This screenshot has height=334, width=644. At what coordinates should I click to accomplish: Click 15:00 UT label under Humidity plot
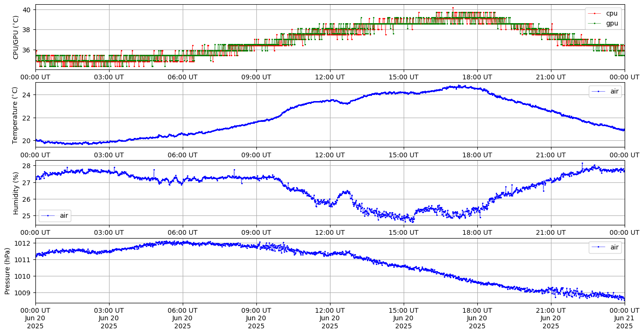tap(404, 232)
